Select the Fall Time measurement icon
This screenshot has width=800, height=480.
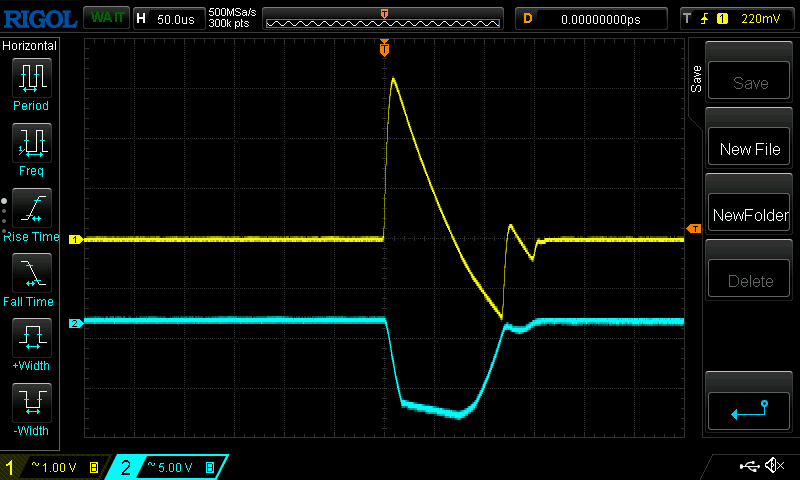[x=30, y=272]
